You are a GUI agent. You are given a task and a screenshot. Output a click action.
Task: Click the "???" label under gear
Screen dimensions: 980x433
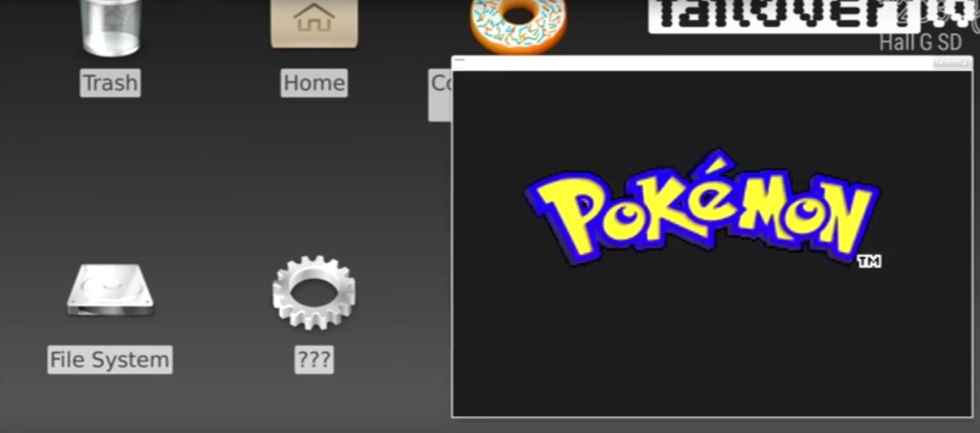pos(314,359)
